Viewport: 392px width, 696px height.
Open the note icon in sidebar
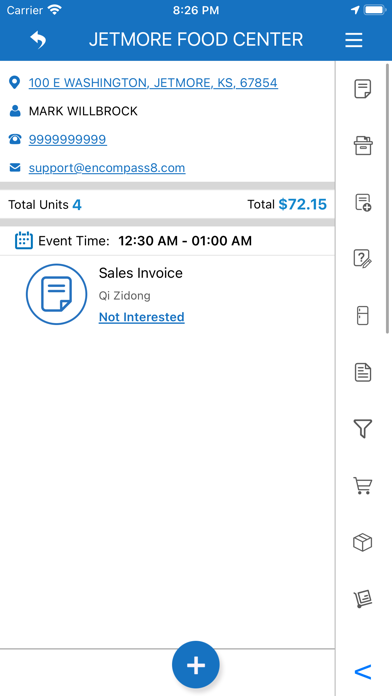point(363,89)
